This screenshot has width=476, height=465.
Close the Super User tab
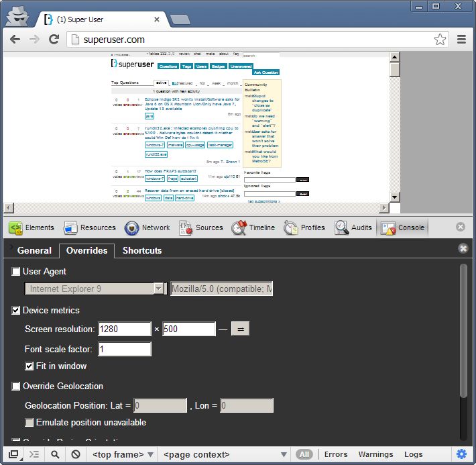(x=157, y=19)
